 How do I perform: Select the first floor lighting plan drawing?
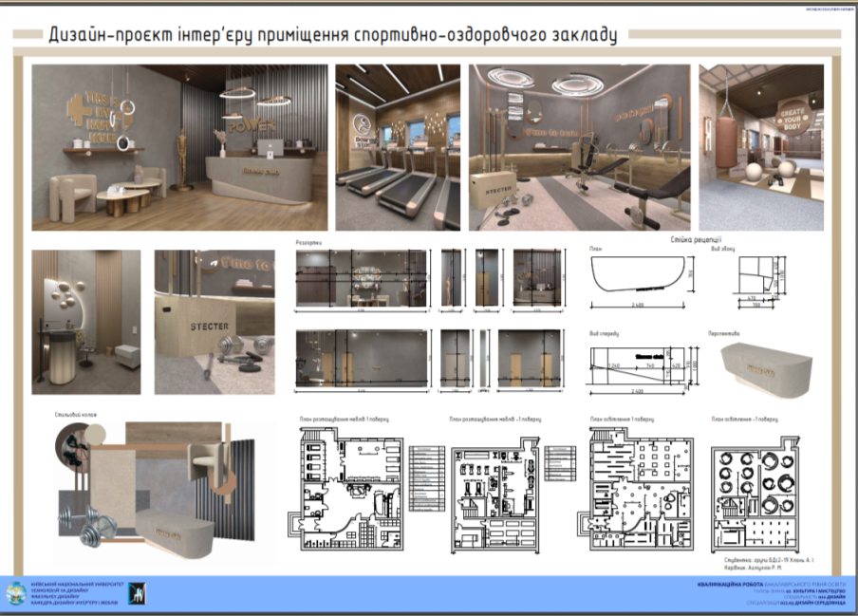click(635, 489)
